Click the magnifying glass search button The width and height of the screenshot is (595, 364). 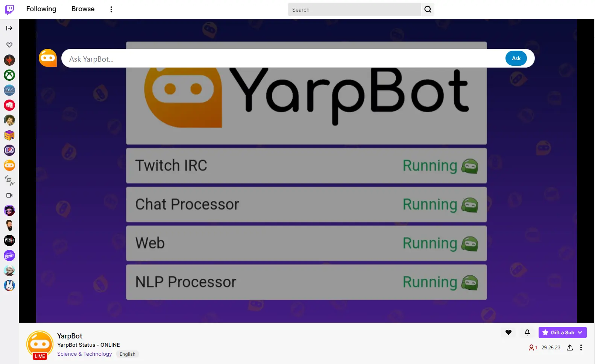coord(428,9)
